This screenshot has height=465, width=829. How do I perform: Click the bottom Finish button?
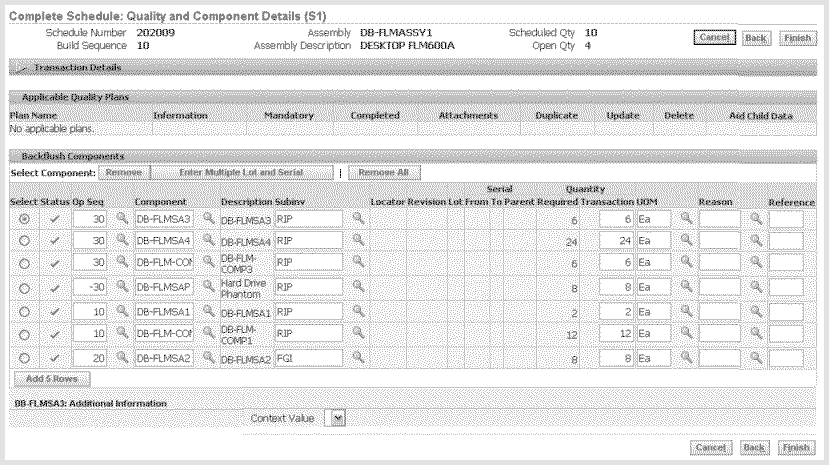pyautogui.click(x=796, y=448)
